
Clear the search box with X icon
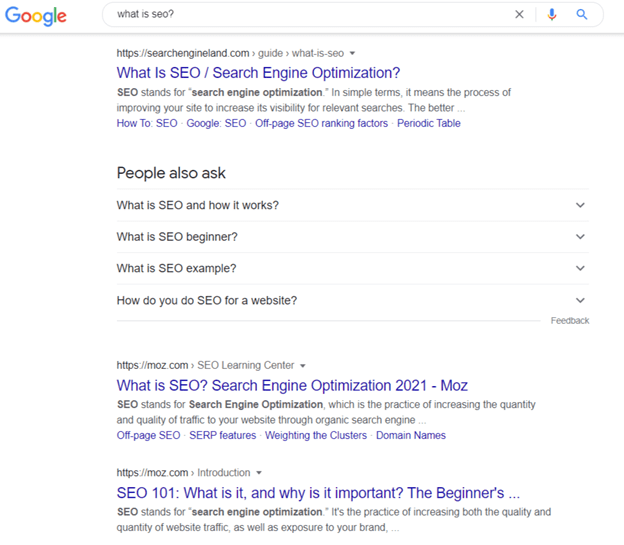point(519,14)
